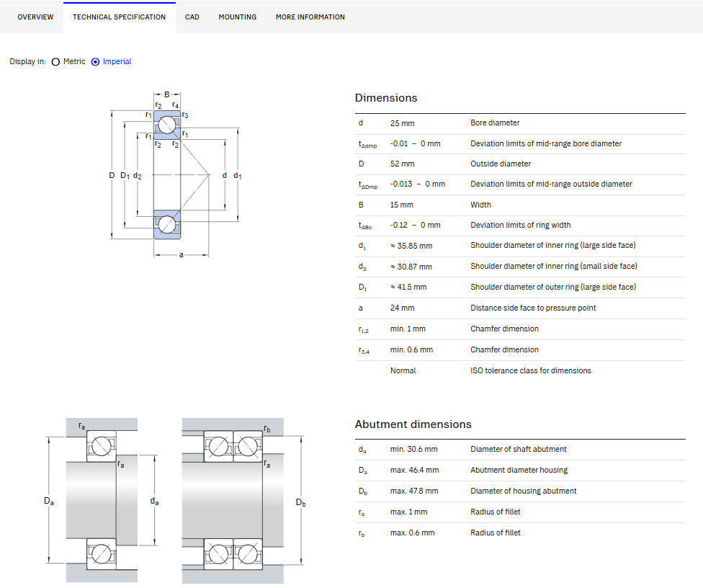
Task: Click the outside diameter value 52 mm
Action: coord(402,164)
